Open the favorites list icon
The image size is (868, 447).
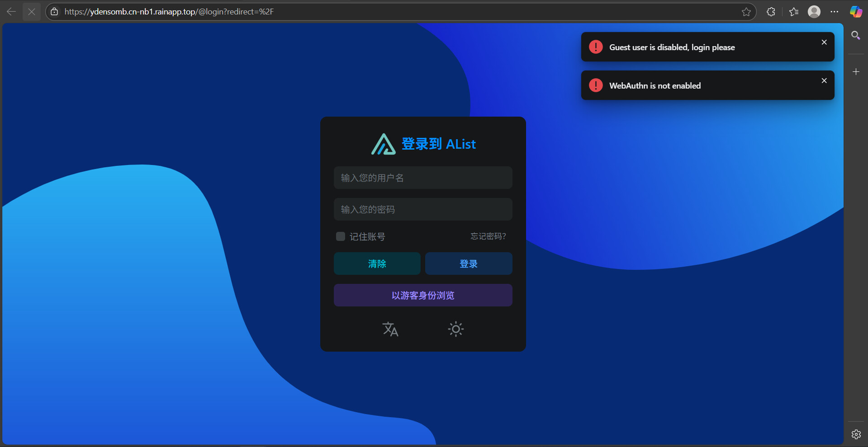coord(794,12)
